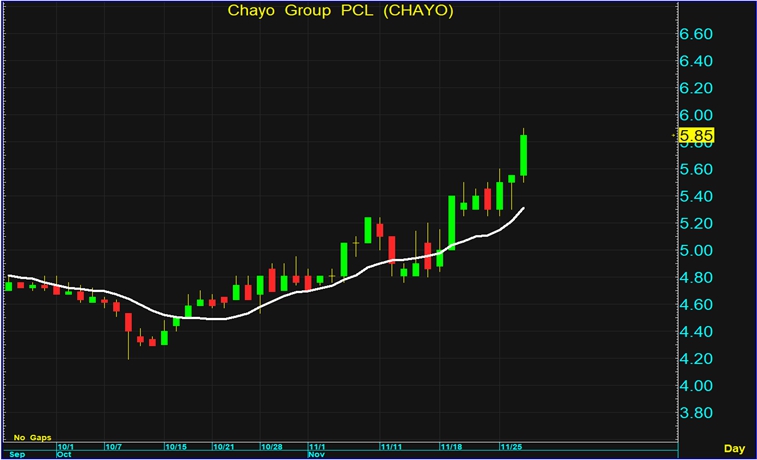Image resolution: width=757 pixels, height=460 pixels.
Task: Click the 5.00 price axis label
Action: 696,251
